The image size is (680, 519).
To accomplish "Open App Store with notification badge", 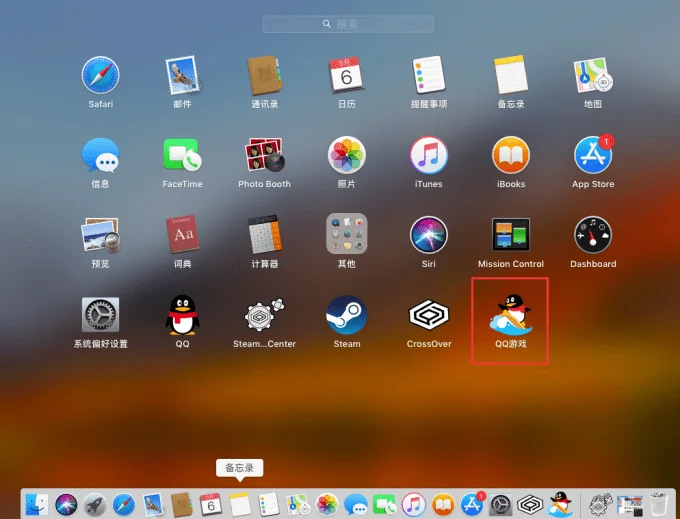I will 593,155.
